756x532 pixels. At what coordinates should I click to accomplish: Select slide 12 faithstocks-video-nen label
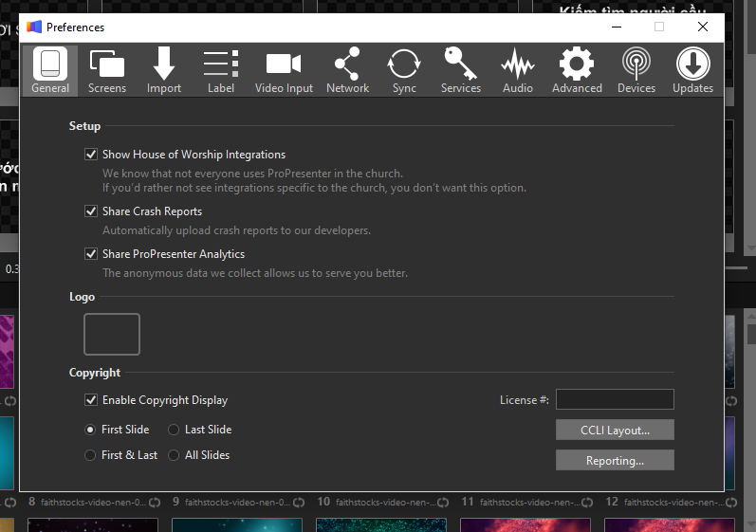tap(674, 502)
